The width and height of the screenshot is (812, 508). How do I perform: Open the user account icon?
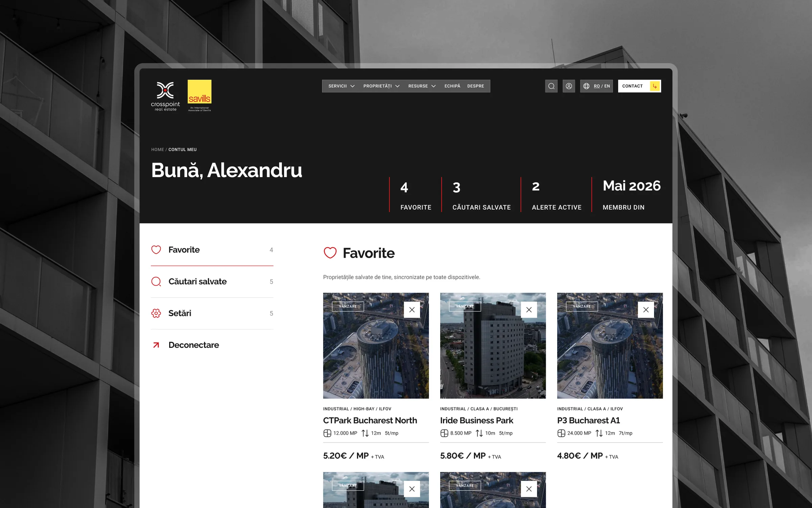point(569,86)
